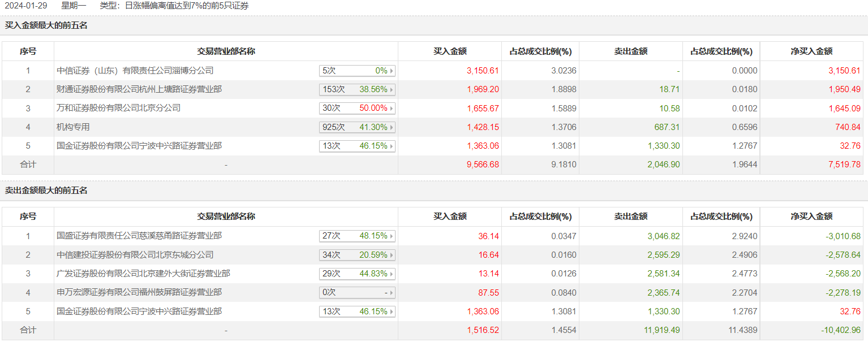The image size is (868, 342).
Task: Click 申万宏源证券有限公司福州鼓屏路证券营业部
Action: (139, 292)
